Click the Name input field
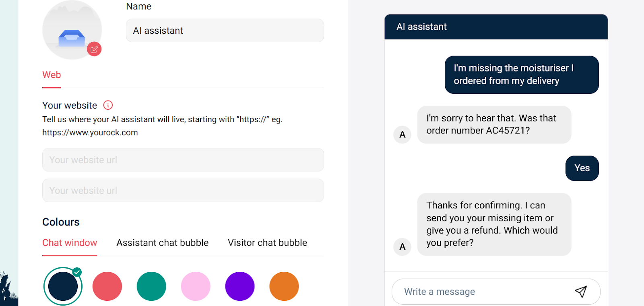Image resolution: width=644 pixels, height=306 pixels. [x=225, y=31]
